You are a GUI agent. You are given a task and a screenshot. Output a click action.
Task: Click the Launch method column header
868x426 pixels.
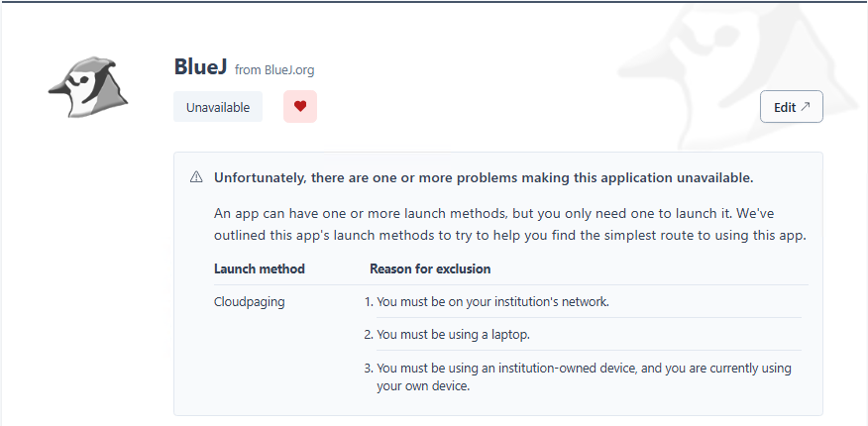coord(260,268)
